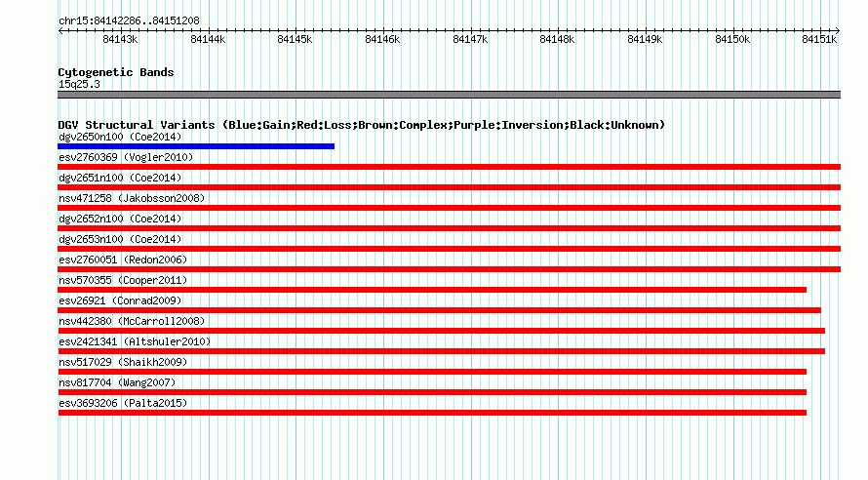Screen dimensions: 868x480
Task: Select the esv2421341 (Altshuler2010) label
Action: [135, 341]
